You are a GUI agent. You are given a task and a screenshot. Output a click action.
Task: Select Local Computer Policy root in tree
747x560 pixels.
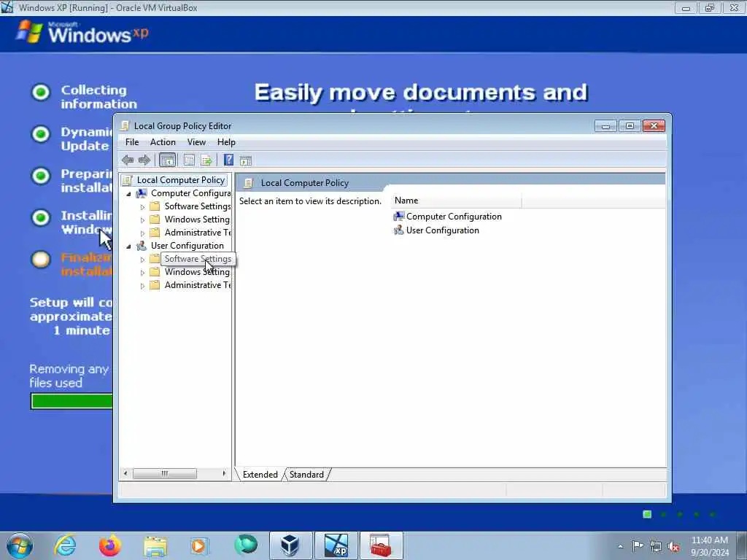[181, 180]
